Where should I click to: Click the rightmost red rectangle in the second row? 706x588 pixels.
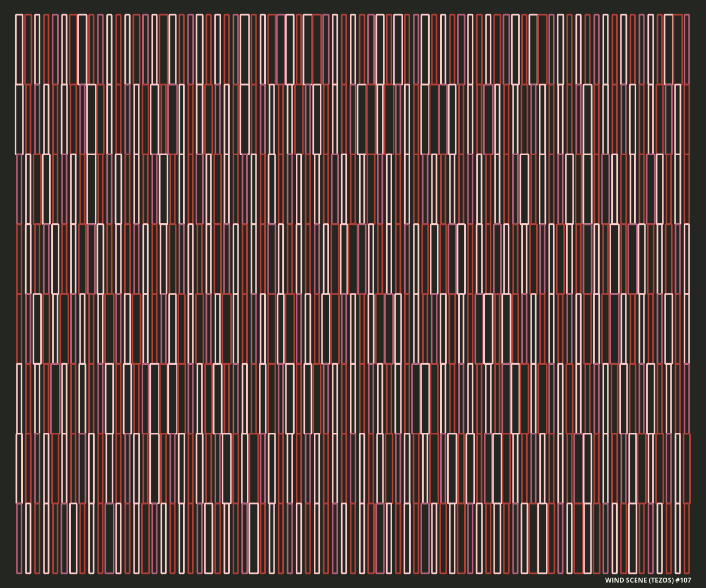point(686,119)
